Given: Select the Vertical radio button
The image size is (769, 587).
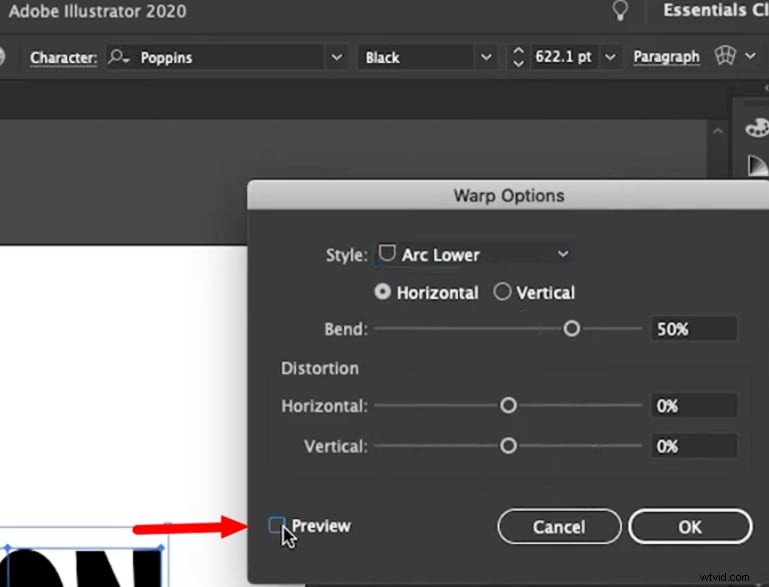Looking at the screenshot, I should pos(502,293).
